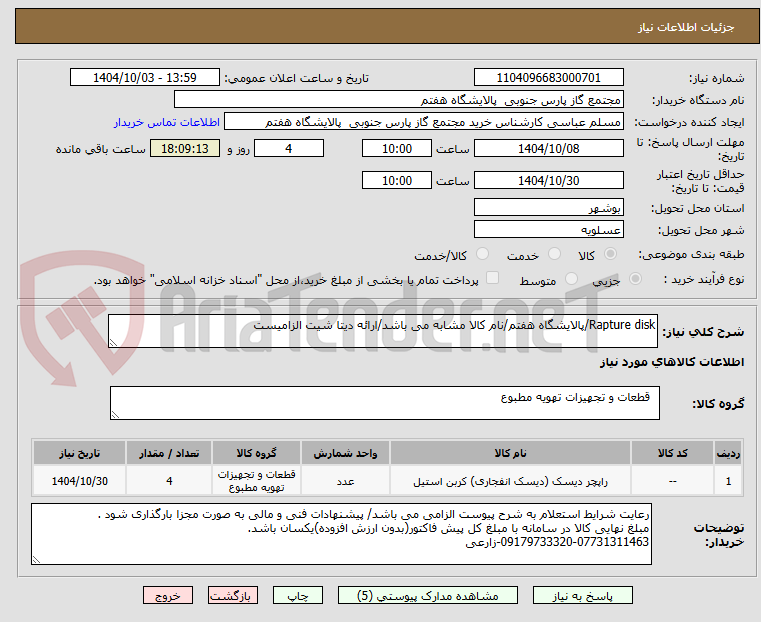The width and height of the screenshot is (761, 622).
Task: Click the خروج exit button
Action: point(168,595)
